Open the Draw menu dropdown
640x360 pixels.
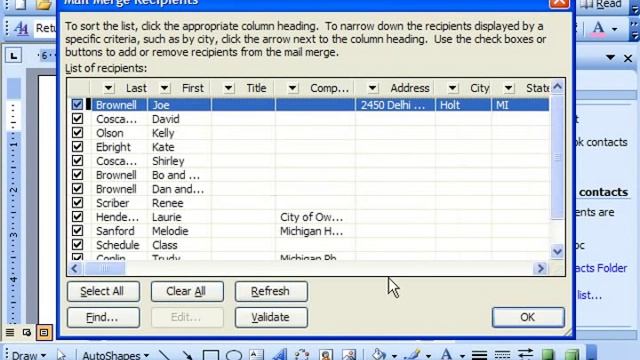pos(28,355)
